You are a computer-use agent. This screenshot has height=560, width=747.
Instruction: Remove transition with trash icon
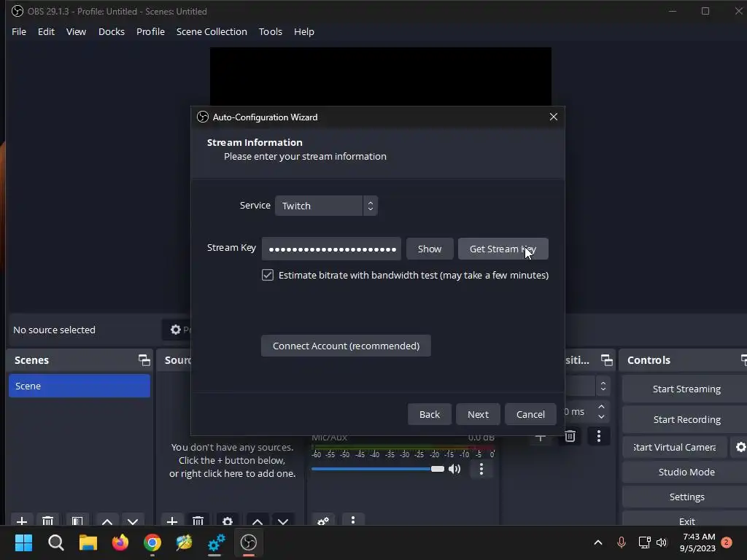tap(570, 436)
